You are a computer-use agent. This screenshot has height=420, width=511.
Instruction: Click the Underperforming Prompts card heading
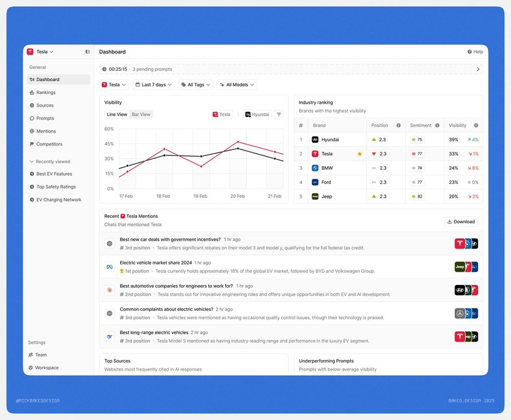[326, 361]
